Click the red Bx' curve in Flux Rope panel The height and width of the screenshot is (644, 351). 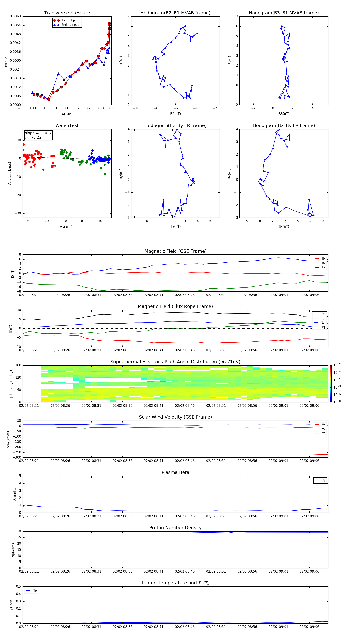(175, 343)
